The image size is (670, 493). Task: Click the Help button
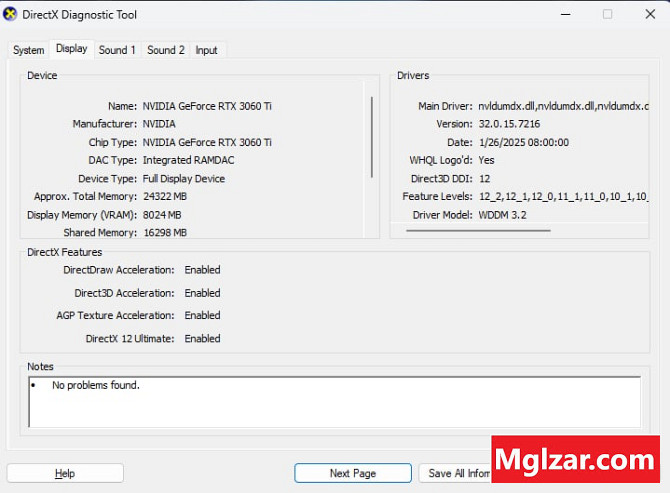(65, 473)
